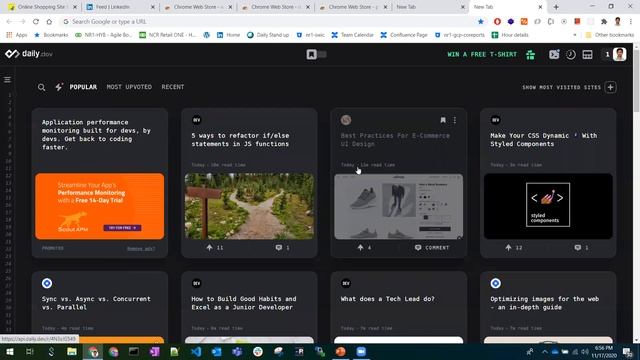Click the green gift icon in header

pos(530,54)
